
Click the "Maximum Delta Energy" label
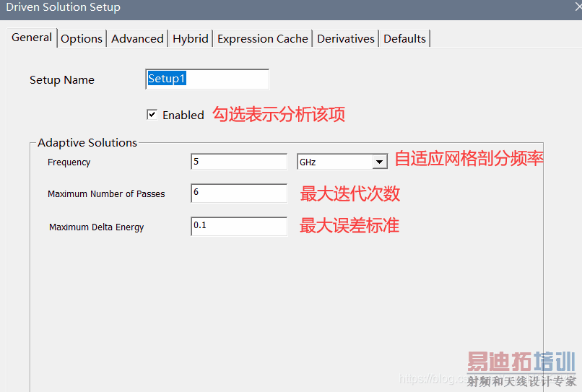click(x=97, y=227)
